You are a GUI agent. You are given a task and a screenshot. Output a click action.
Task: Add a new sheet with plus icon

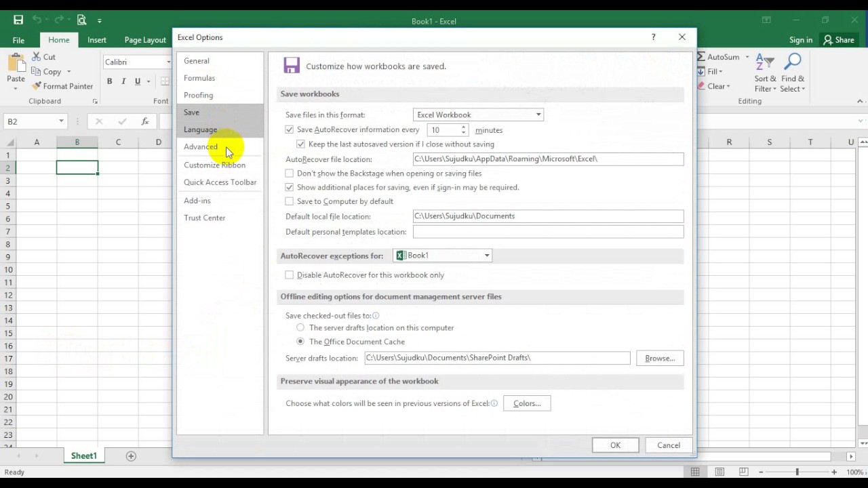131,456
